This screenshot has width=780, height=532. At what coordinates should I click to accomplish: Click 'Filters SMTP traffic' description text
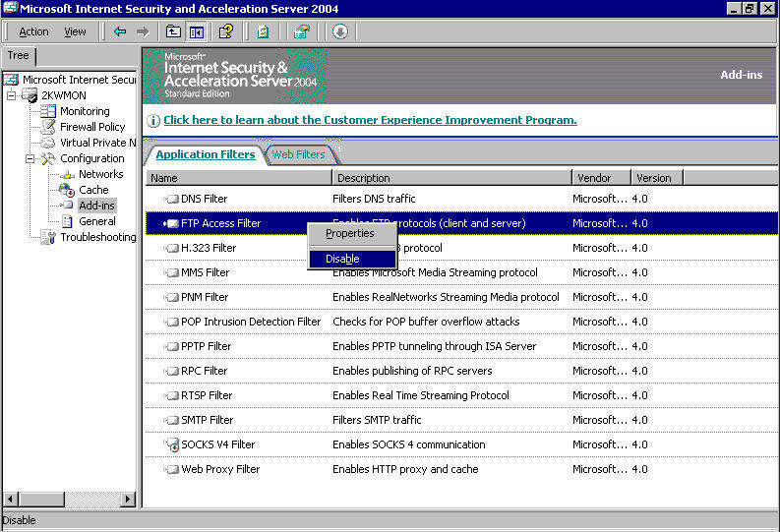click(x=377, y=420)
